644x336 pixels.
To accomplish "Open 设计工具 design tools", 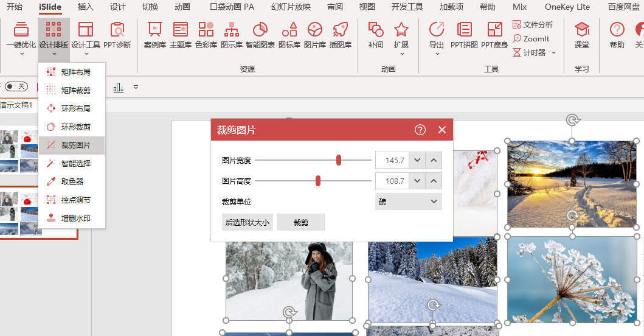I will click(86, 35).
